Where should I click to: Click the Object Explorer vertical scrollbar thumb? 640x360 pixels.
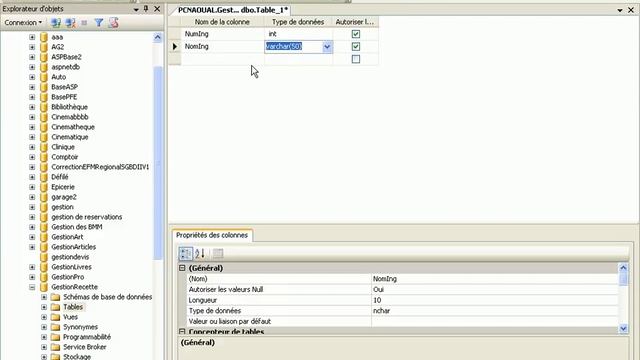[158, 163]
